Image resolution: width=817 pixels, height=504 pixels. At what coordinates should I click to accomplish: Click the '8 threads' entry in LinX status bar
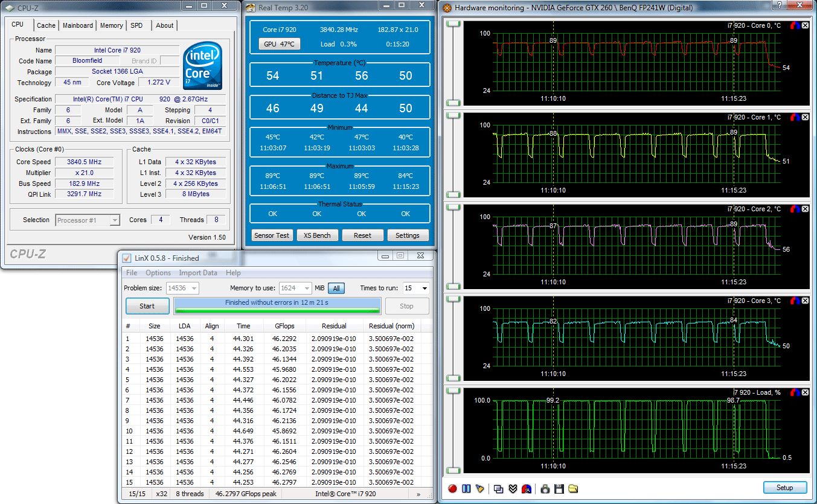point(190,494)
